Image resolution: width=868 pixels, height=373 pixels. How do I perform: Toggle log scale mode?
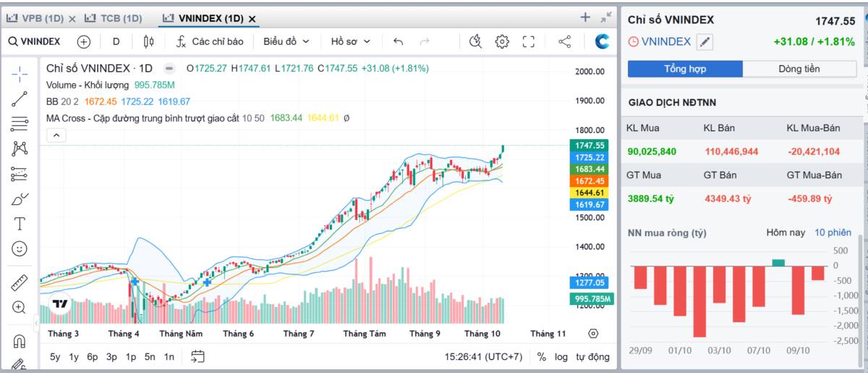(x=561, y=356)
